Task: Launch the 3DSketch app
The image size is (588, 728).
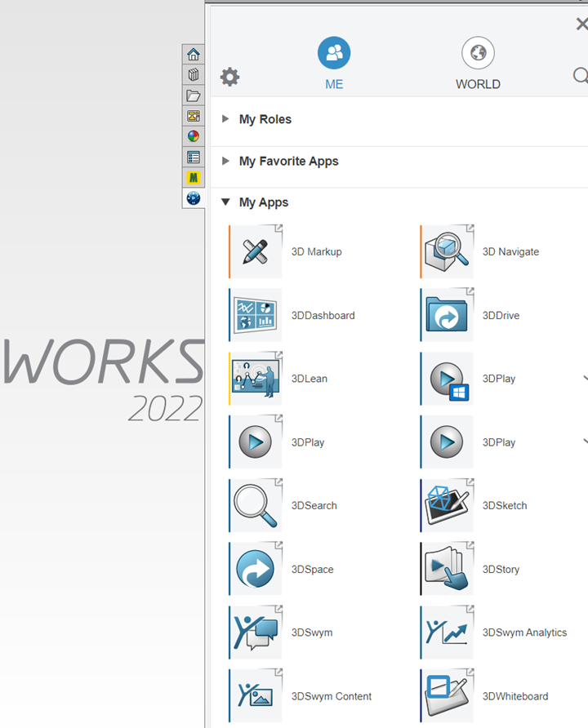Action: coord(447,505)
